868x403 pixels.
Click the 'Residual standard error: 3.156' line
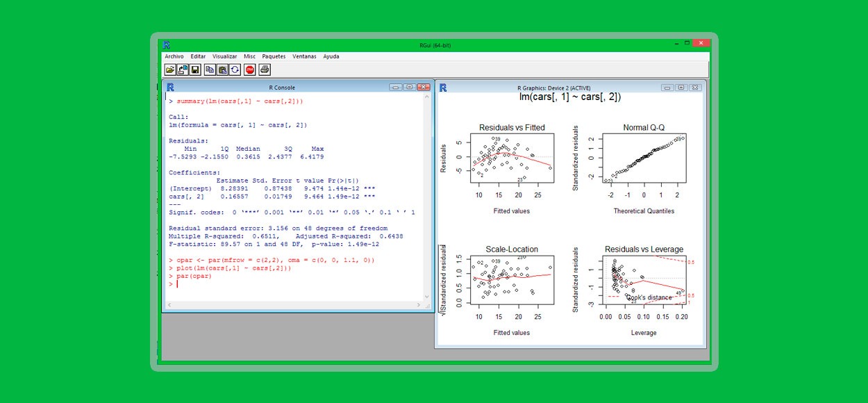pos(278,228)
